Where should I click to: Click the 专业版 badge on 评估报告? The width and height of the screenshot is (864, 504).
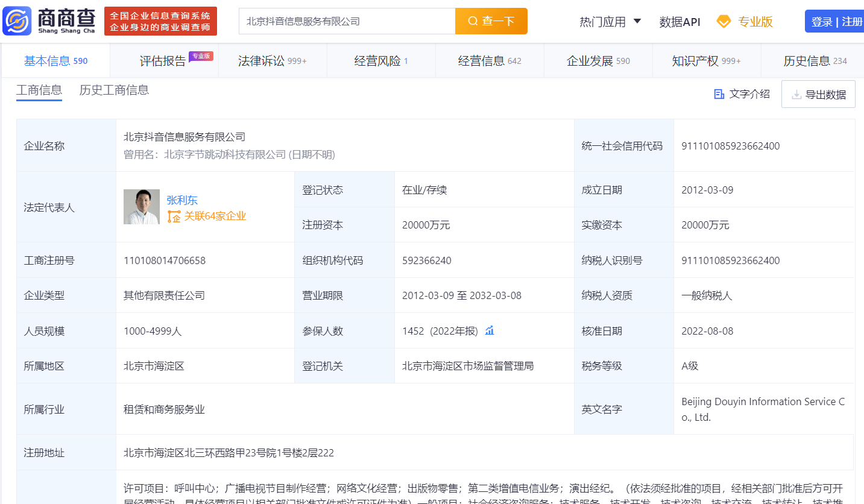click(201, 56)
